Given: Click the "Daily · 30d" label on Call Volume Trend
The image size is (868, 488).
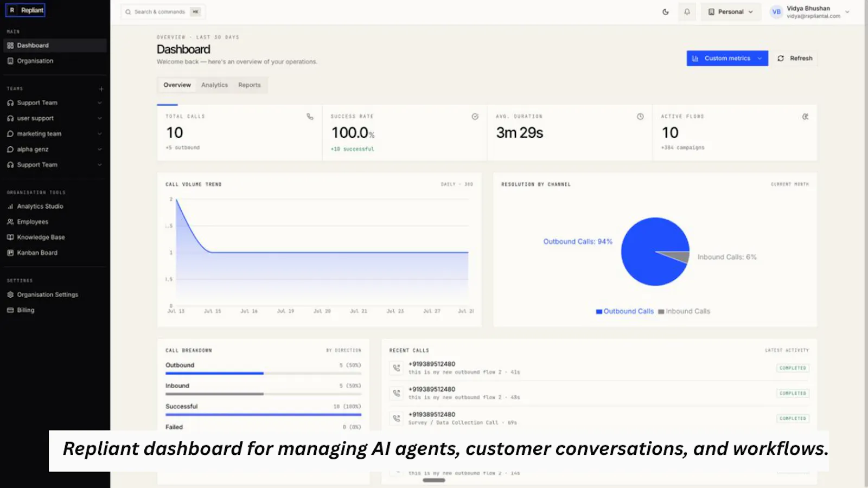Looking at the screenshot, I should (457, 184).
